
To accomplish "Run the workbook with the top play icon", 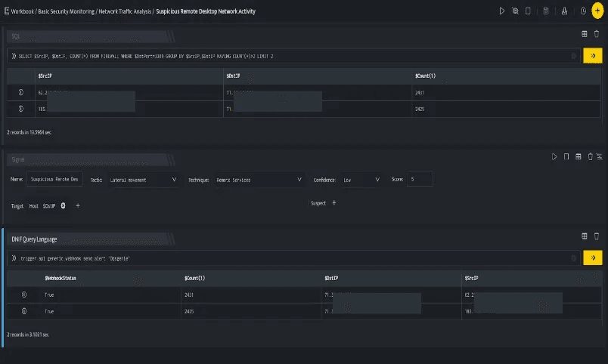I will (502, 11).
